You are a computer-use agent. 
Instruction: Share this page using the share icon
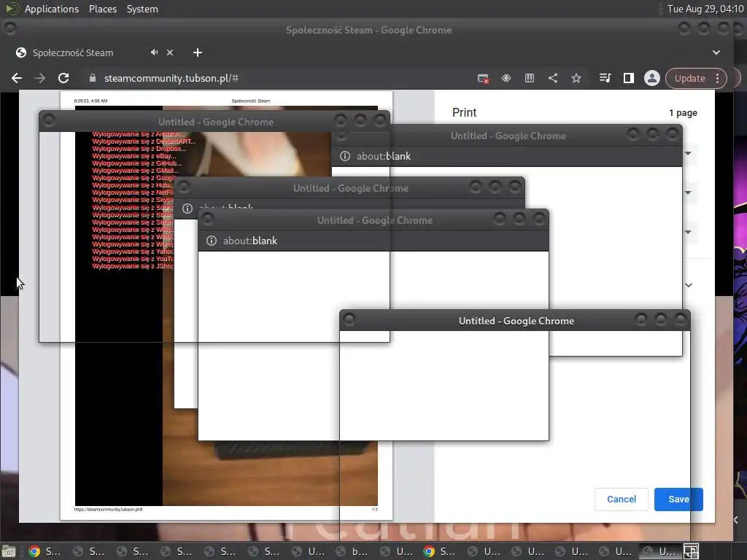[553, 78]
